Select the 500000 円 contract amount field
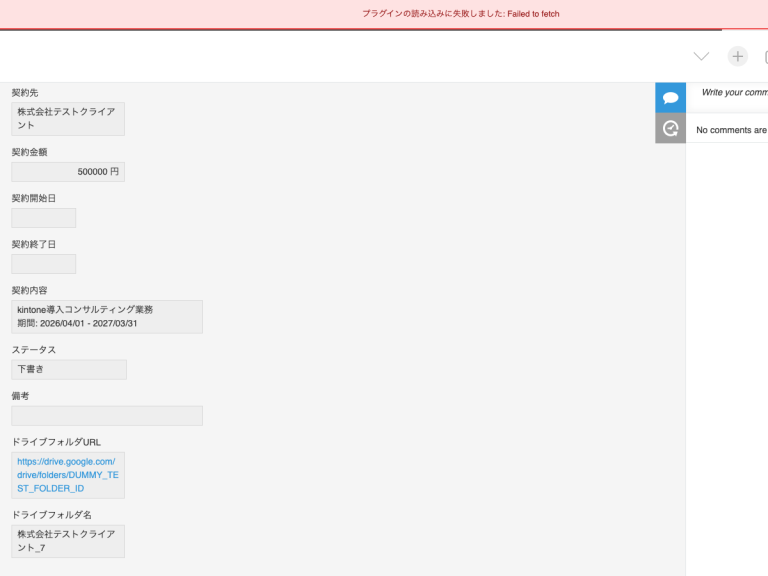Screen dimensions: 768x576 tap(68, 172)
